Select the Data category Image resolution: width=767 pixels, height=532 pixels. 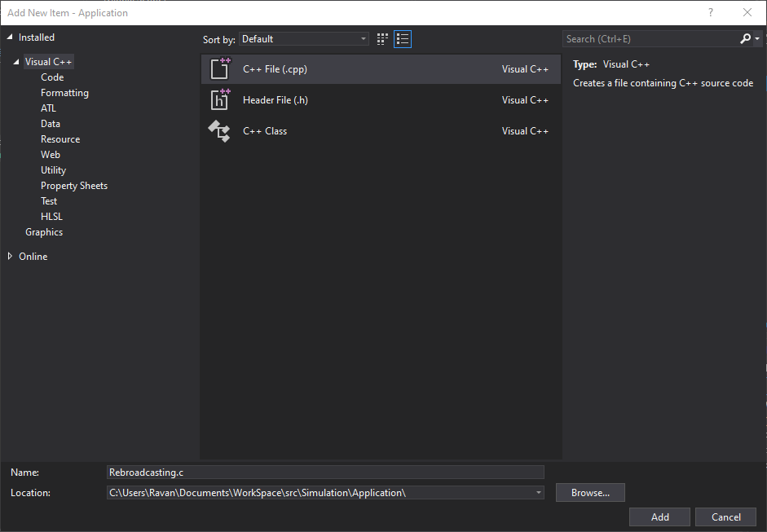pos(51,124)
